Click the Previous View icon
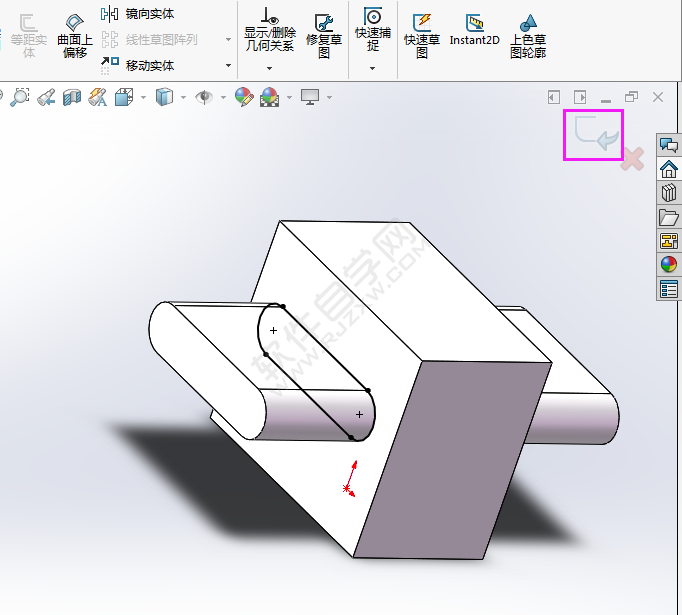This screenshot has width=682, height=615. pyautogui.click(x=46, y=97)
